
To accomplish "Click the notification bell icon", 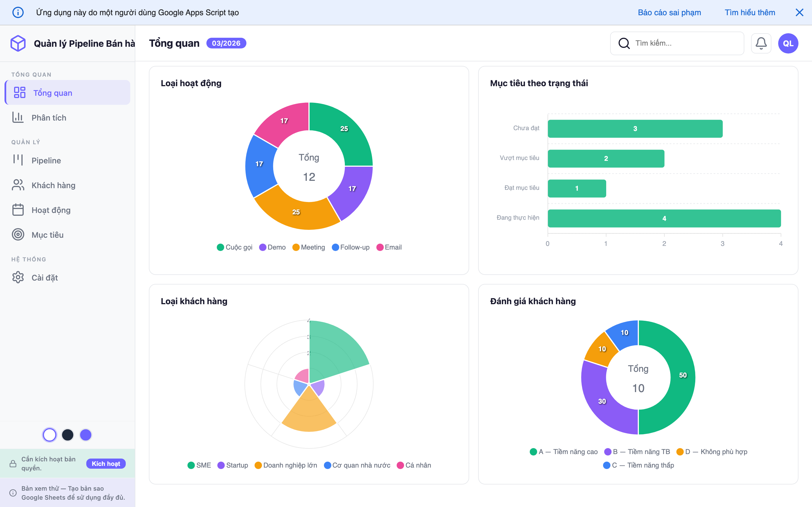I will (761, 43).
